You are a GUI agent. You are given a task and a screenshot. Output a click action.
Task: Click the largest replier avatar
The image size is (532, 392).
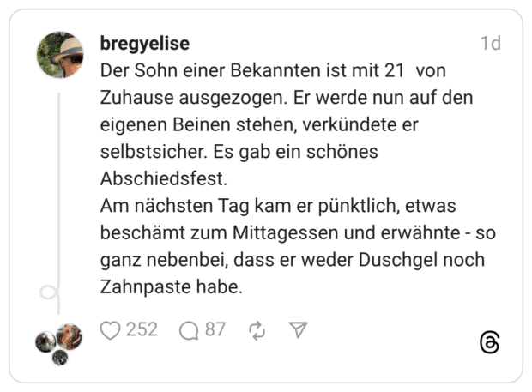pyautogui.click(x=70, y=335)
